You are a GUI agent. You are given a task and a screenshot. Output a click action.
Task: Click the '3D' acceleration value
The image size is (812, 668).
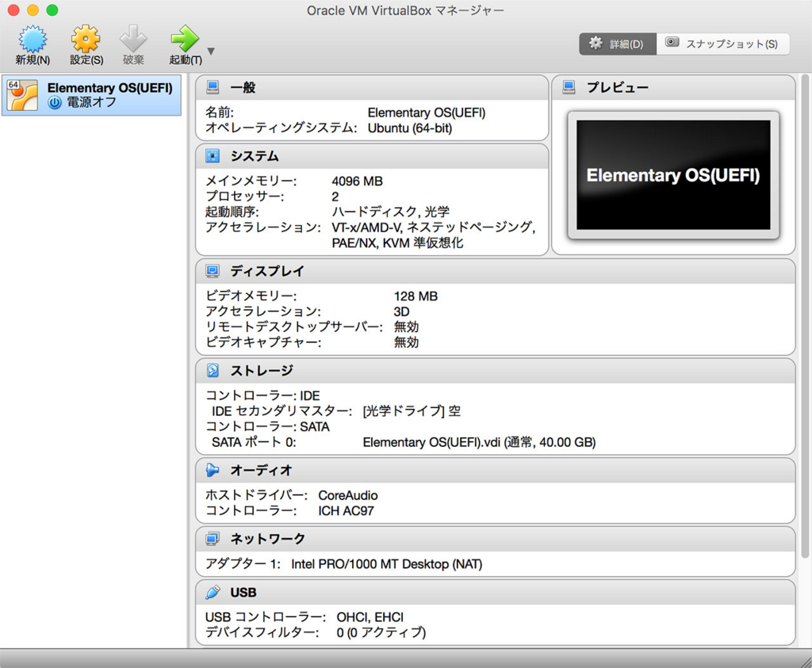coord(401,312)
